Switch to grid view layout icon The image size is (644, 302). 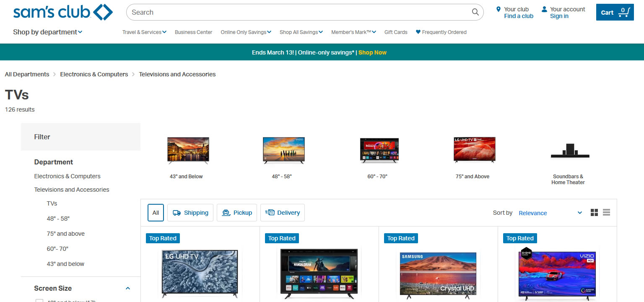coord(594,213)
